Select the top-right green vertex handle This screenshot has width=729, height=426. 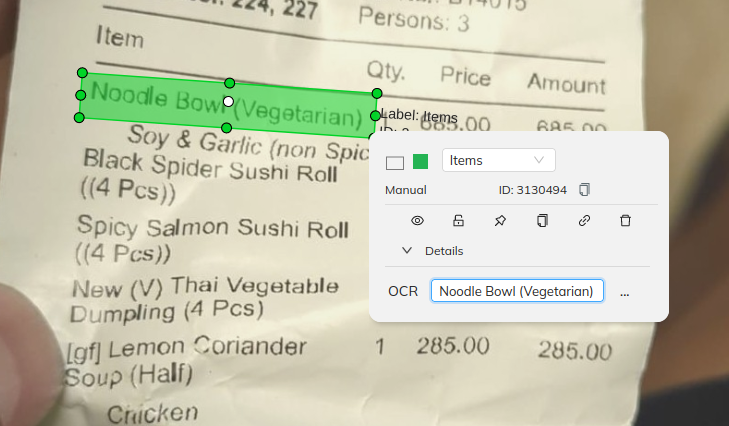click(x=377, y=93)
